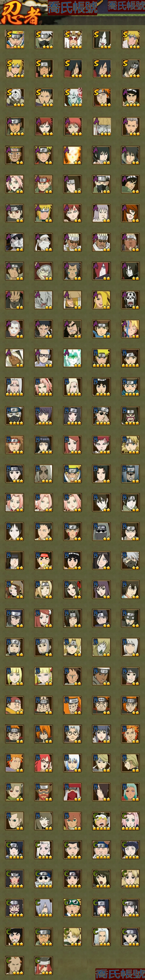The width and height of the screenshot is (145, 980).
Task: Select the skull-painted Hidan portrait
Action: click(130, 300)
